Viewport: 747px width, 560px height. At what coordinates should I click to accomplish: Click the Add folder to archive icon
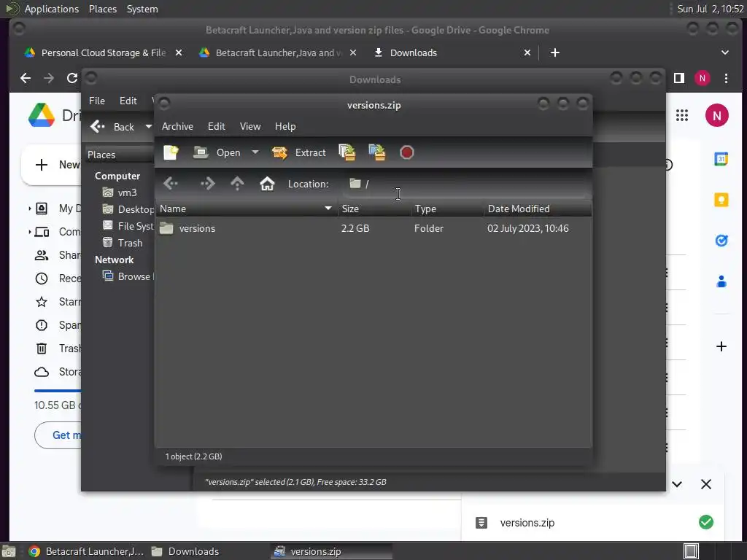pos(377,152)
